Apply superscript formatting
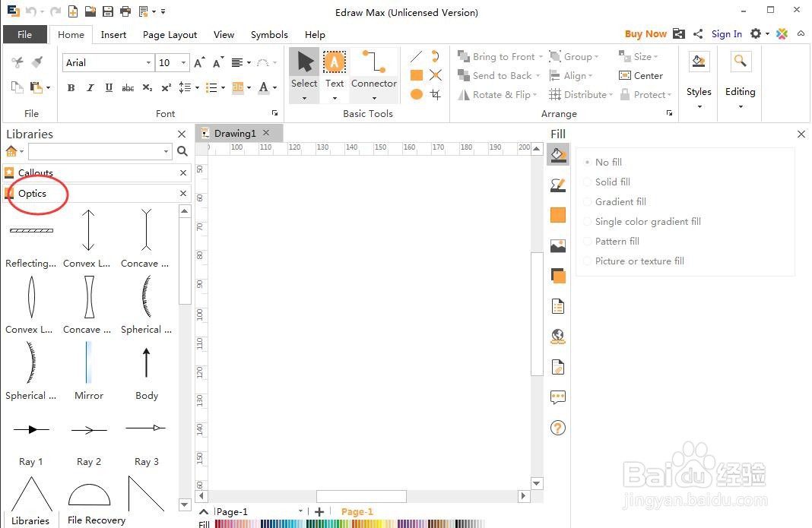The width and height of the screenshot is (812, 528). pyautogui.click(x=167, y=87)
